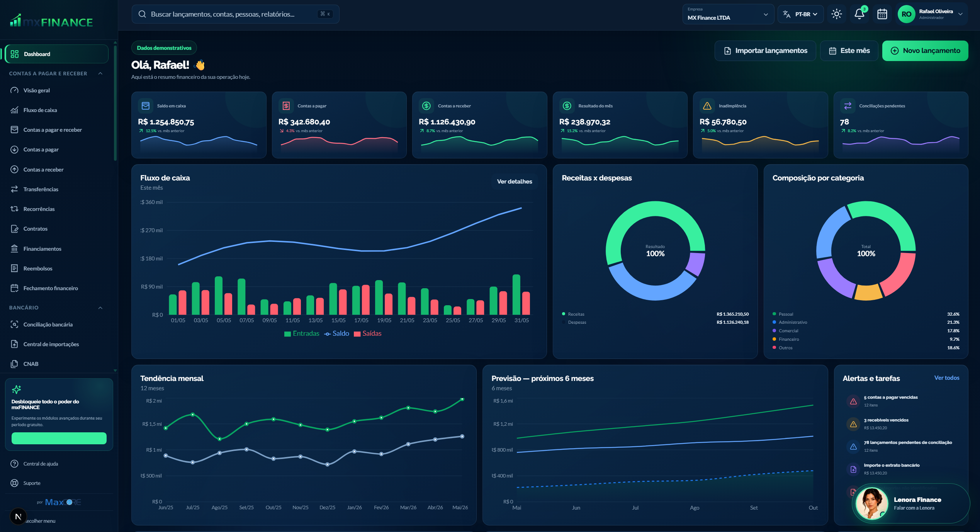This screenshot has width=980, height=532.
Task: Toggle the Comercial category legend entry
Action: pyautogui.click(x=785, y=331)
